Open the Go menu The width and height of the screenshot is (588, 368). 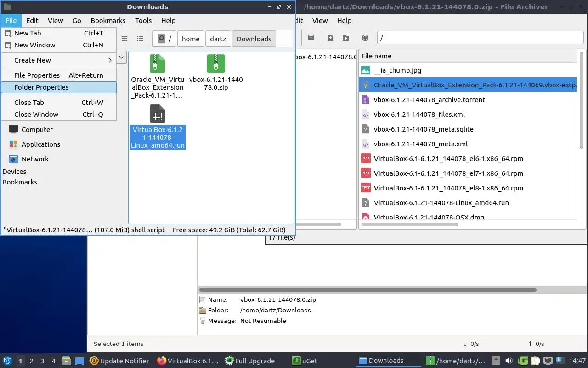point(77,21)
